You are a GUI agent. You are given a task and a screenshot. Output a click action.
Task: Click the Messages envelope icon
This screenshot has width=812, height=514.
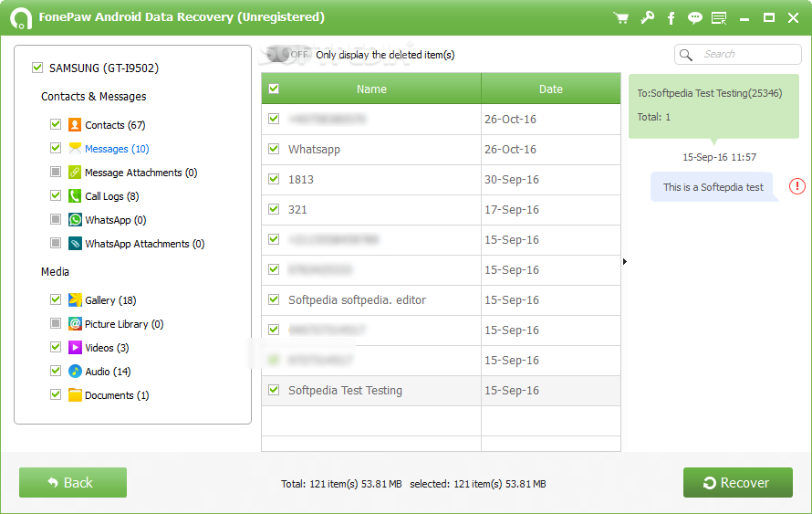pos(75,148)
